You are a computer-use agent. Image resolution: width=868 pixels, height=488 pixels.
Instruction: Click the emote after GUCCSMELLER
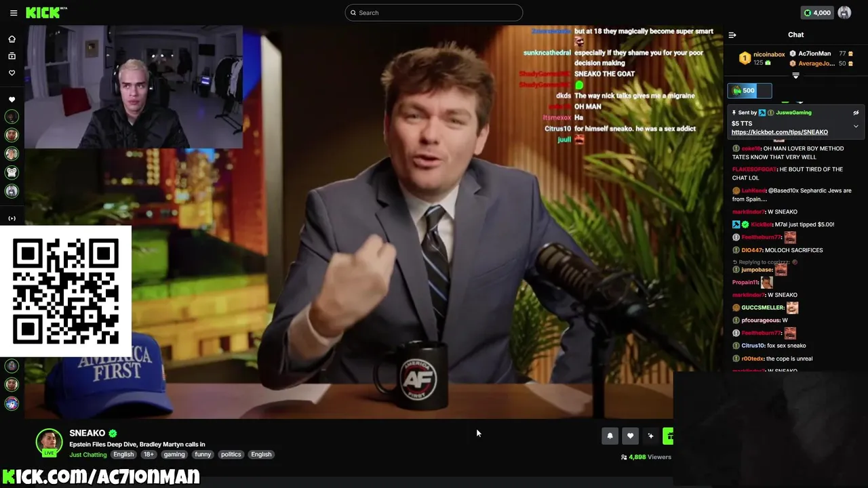792,308
